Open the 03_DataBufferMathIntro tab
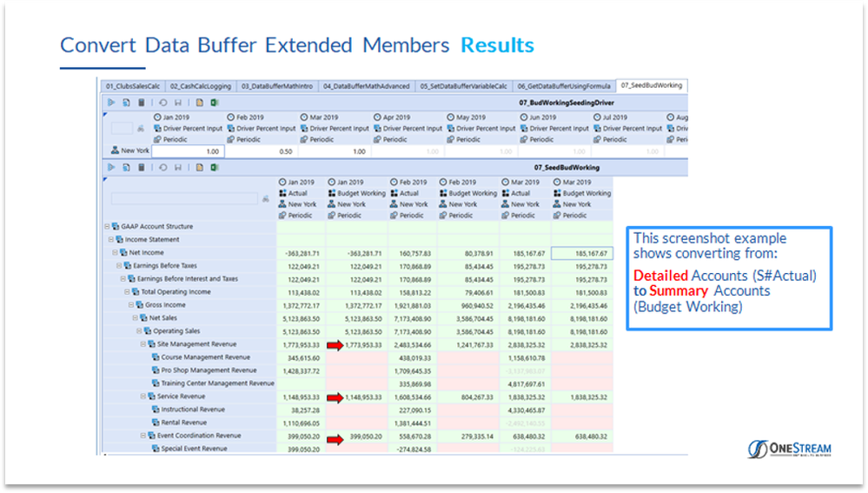This screenshot has height=493, width=868. point(280,86)
